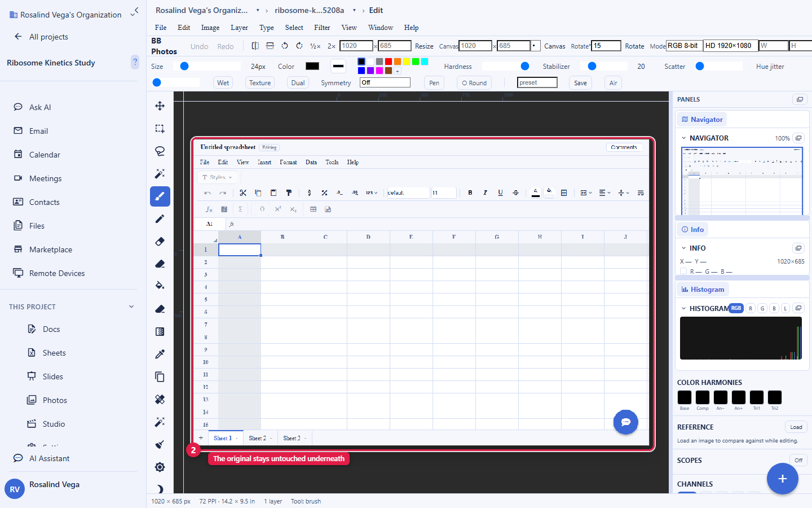Pick the red color swatch

389,62
